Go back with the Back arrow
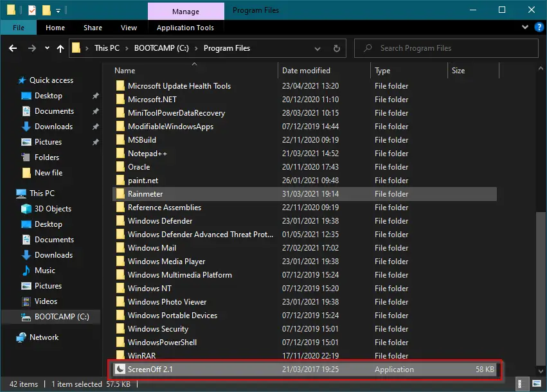The image size is (547, 392). pyautogui.click(x=13, y=48)
